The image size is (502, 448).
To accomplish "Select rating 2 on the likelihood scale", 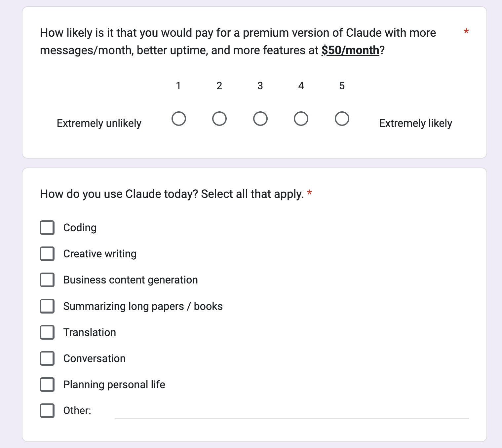I will (219, 119).
